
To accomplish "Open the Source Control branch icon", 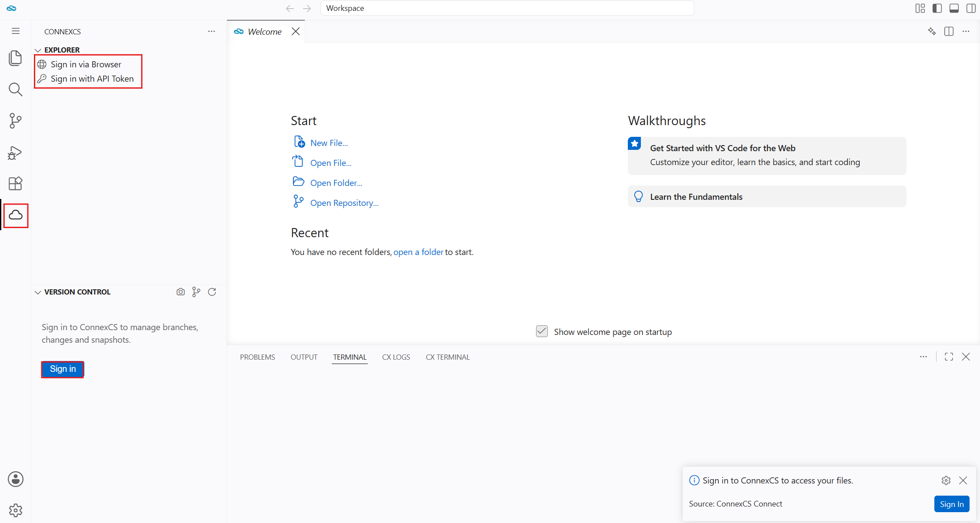I will [x=15, y=121].
